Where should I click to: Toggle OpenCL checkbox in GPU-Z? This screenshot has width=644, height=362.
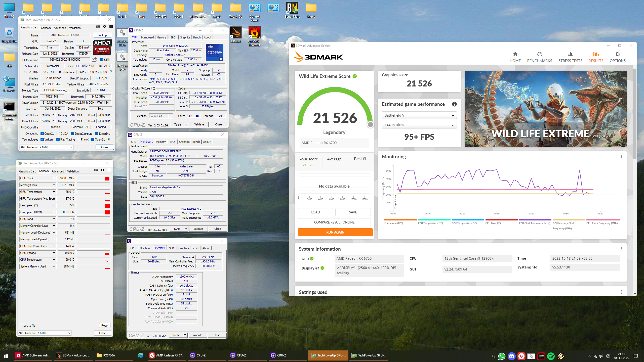42,134
